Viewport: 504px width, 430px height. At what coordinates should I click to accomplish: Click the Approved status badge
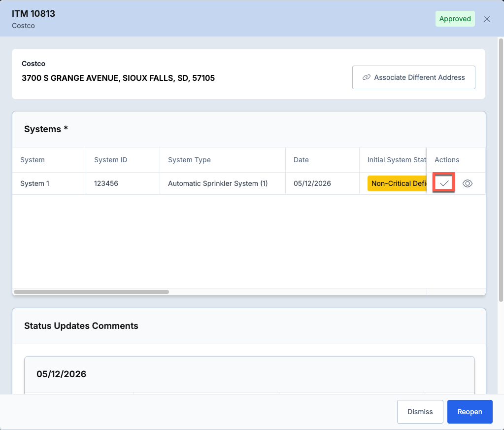tap(455, 19)
